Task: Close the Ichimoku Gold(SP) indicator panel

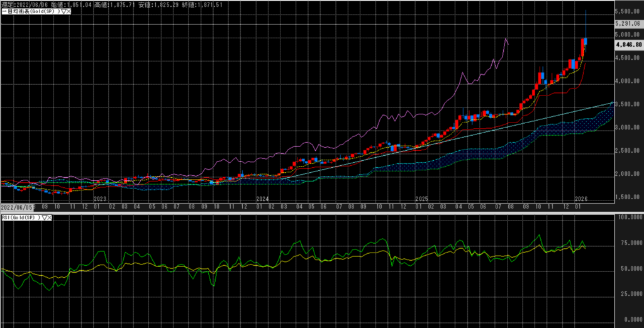Action: pos(69,12)
